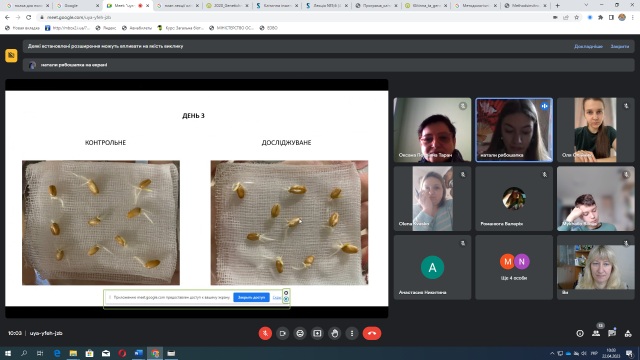Open the Яндекс bookmark
Screen dimensions: 640x360
pyautogui.click(x=106, y=28)
